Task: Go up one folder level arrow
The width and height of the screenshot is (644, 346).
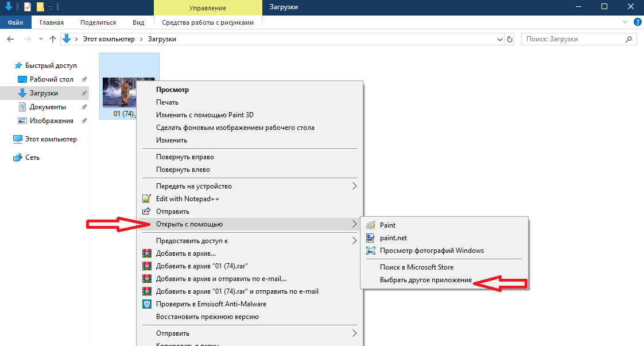Action: (x=53, y=39)
